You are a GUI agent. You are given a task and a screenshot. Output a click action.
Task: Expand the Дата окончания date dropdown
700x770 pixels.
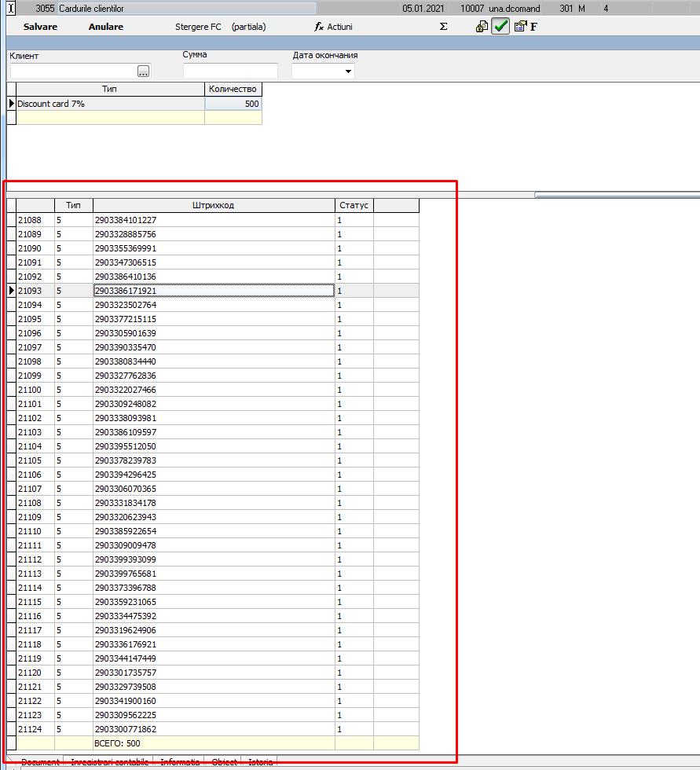coord(348,71)
